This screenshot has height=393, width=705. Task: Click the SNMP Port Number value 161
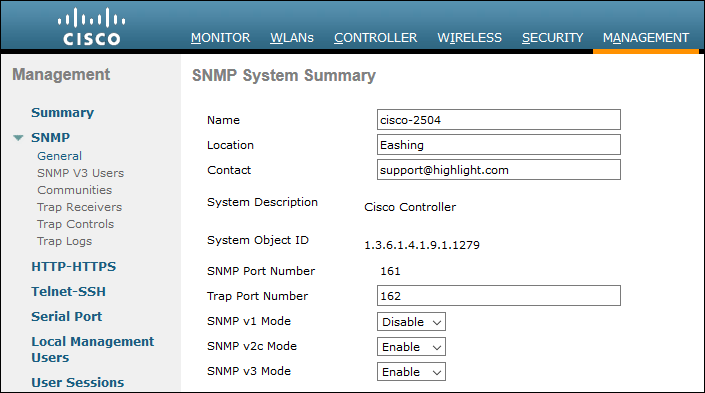pyautogui.click(x=390, y=271)
